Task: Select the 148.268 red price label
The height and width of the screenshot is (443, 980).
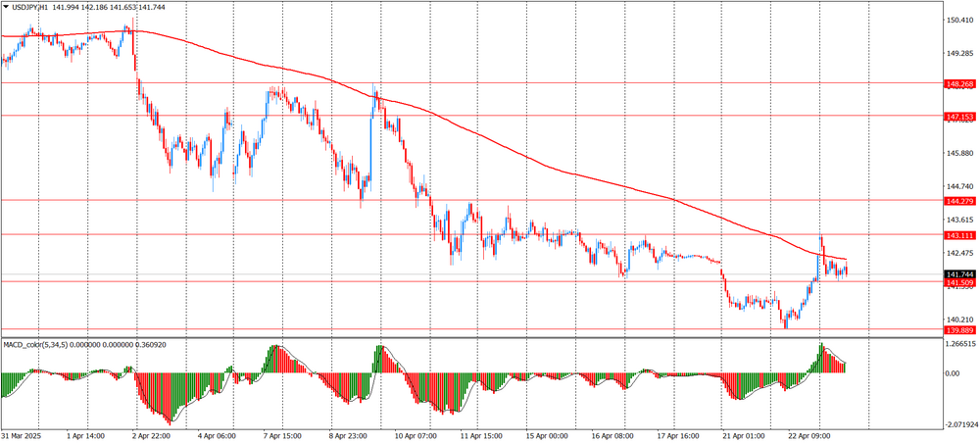Action: pos(959,84)
